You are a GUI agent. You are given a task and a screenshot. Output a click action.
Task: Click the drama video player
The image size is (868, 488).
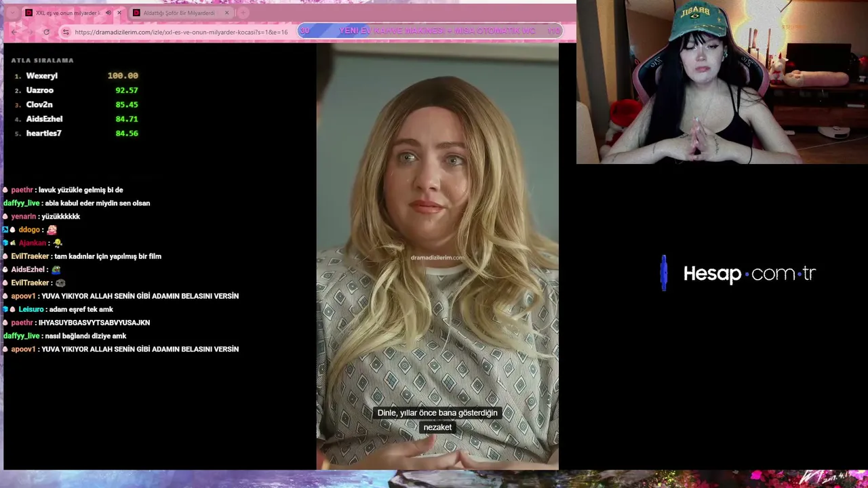(x=437, y=256)
